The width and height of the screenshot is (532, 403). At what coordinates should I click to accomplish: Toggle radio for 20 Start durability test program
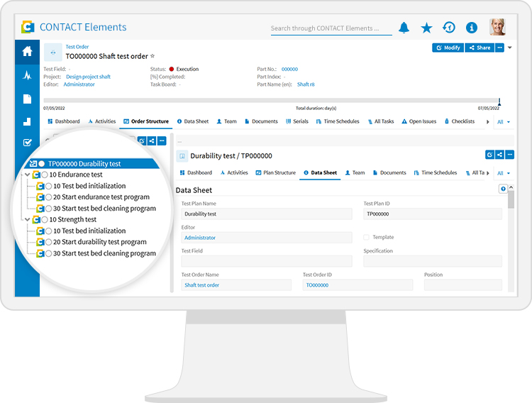[x=48, y=242]
